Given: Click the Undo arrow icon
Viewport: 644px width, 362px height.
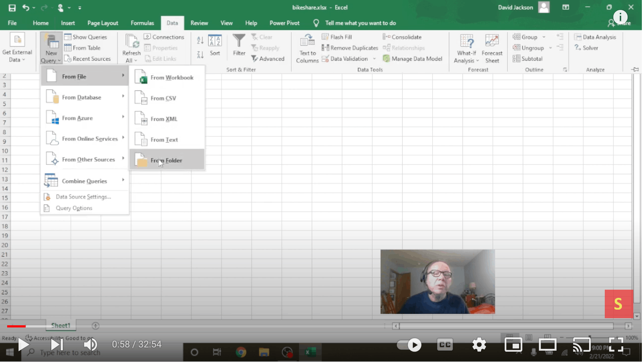Looking at the screenshot, I should point(25,7).
